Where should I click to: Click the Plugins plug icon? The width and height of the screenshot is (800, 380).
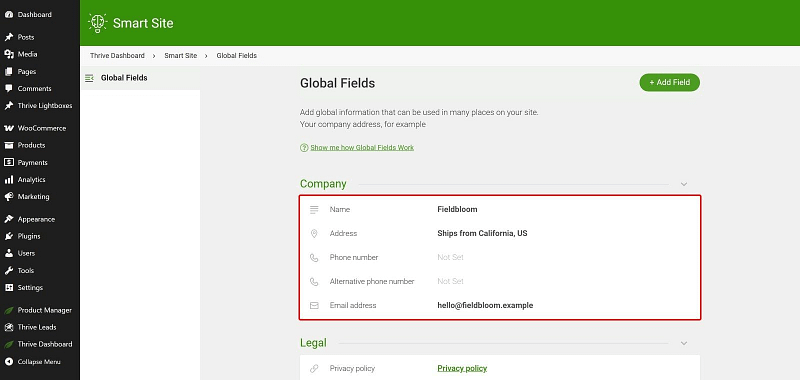point(9,236)
